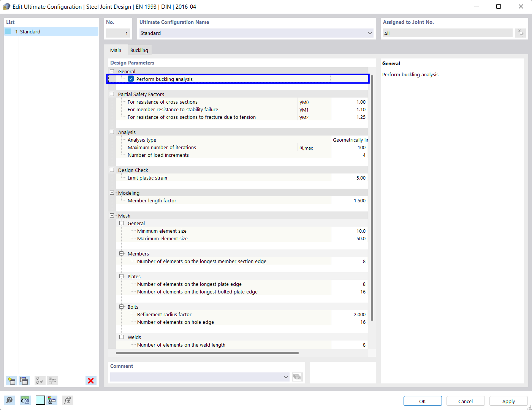Create a new ultimate configuration
Viewport: 532px width, 410px height.
coord(11,380)
